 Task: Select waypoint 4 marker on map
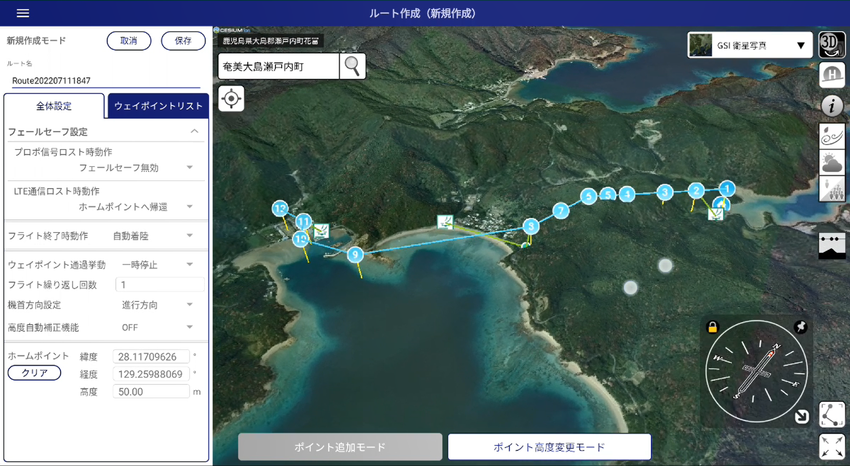[627, 194]
